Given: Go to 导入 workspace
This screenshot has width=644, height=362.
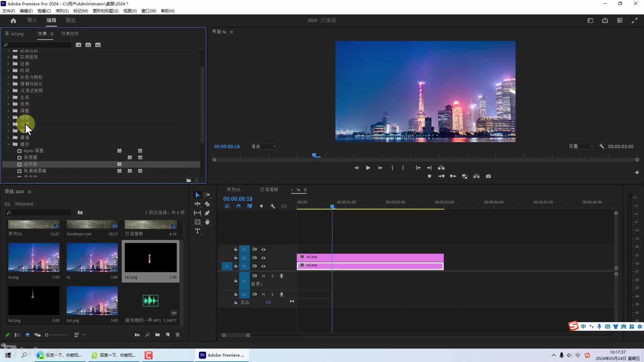Looking at the screenshot, I should pyautogui.click(x=32, y=20).
